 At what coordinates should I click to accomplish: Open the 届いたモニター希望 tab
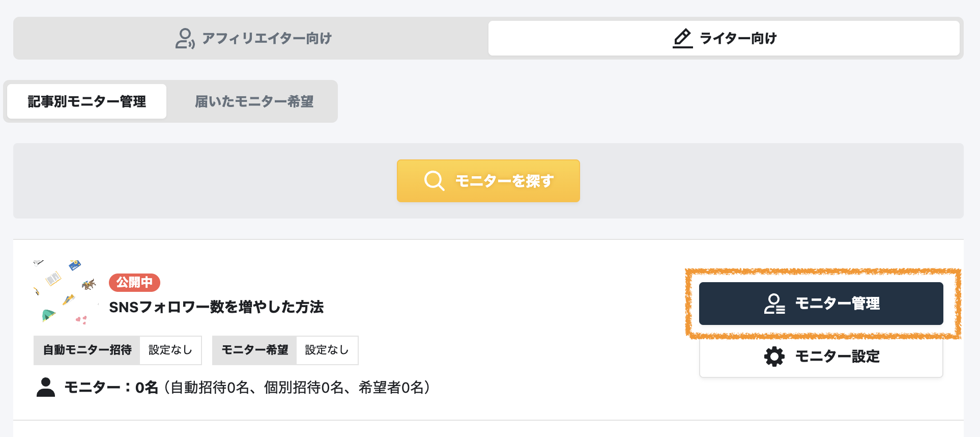tap(254, 101)
